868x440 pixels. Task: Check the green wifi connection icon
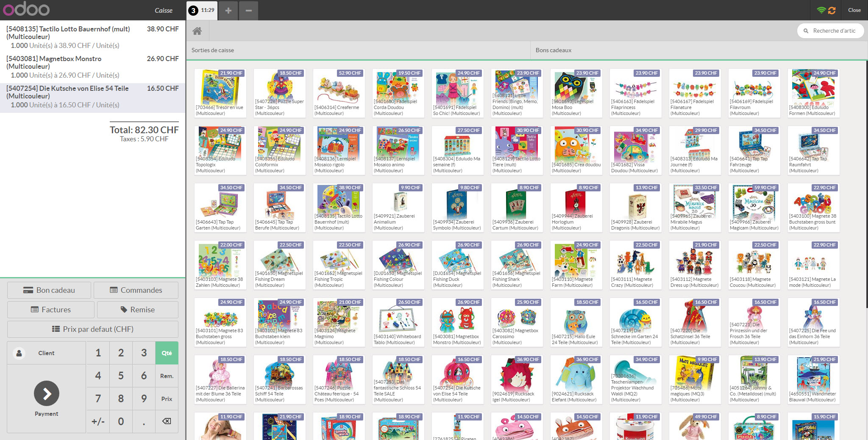click(x=821, y=10)
